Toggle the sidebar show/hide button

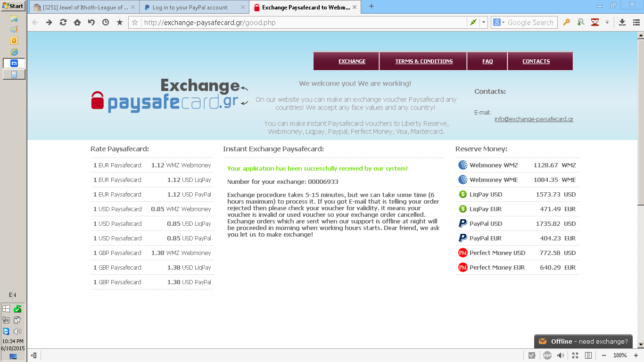pos(33,355)
